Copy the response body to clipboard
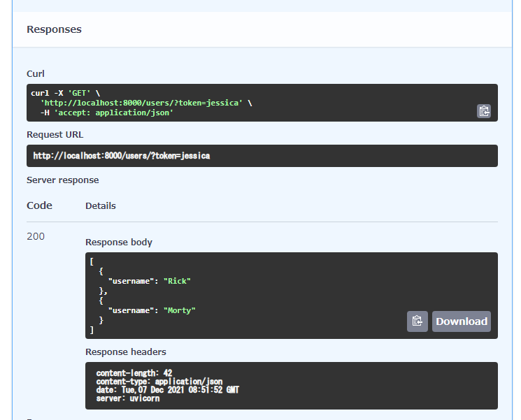 click(x=417, y=321)
